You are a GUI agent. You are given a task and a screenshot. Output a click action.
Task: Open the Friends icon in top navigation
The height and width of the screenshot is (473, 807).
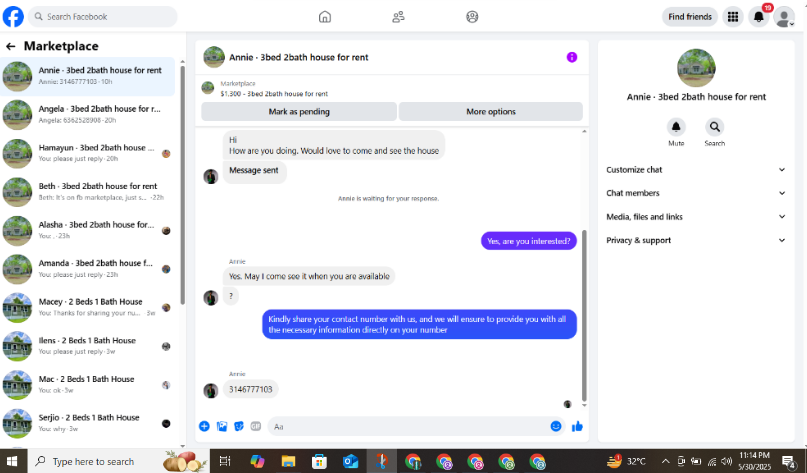pos(398,17)
